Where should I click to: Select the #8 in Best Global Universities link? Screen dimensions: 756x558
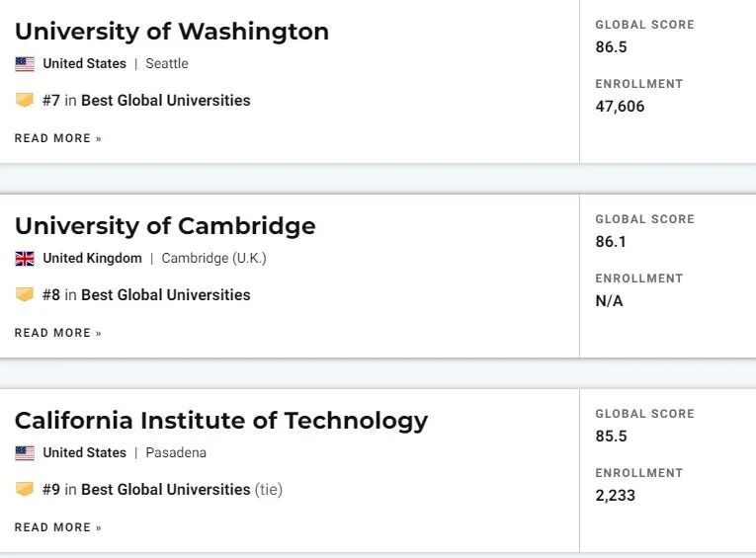click(x=146, y=295)
